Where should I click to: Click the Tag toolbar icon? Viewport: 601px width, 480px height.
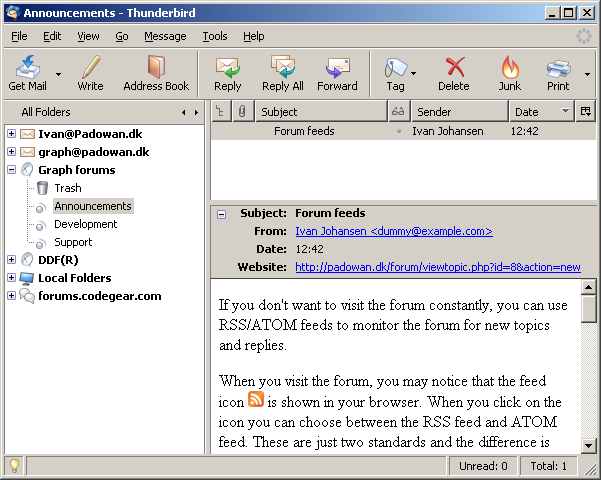coord(395,73)
